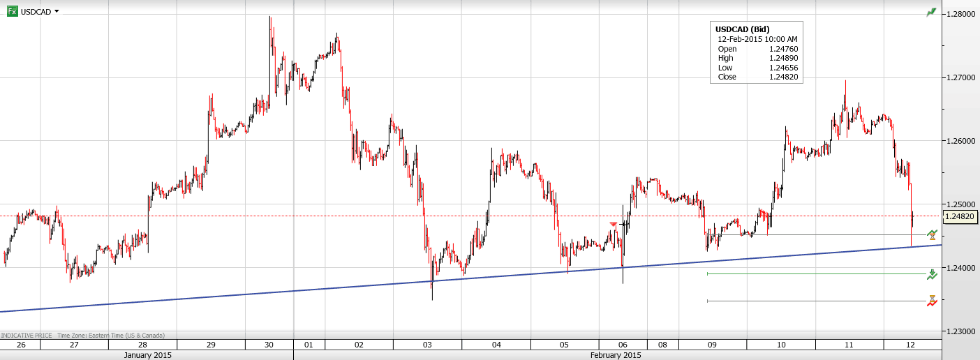
Task: Open the USDCAD symbol dropdown
Action: (x=57, y=11)
